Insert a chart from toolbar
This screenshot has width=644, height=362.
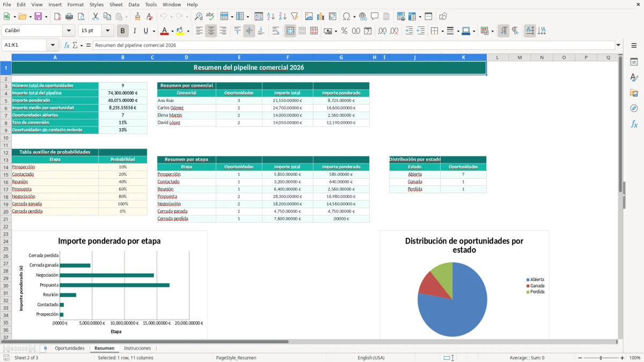click(321, 17)
